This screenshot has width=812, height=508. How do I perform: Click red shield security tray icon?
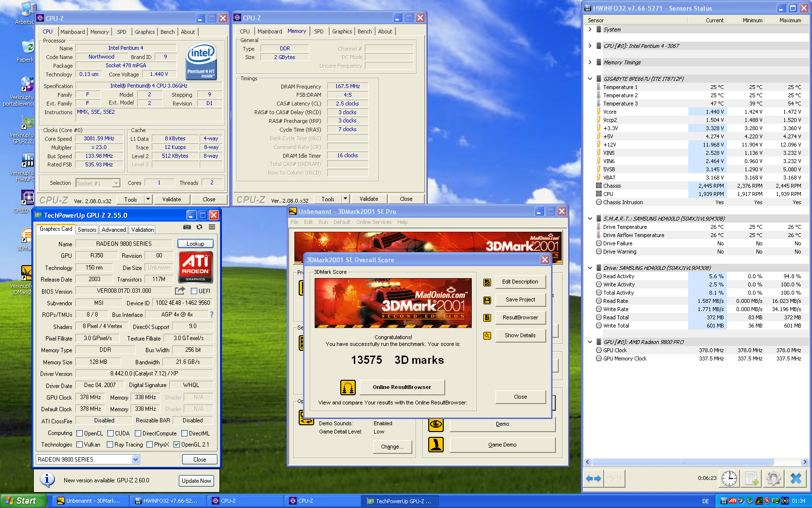(767, 501)
